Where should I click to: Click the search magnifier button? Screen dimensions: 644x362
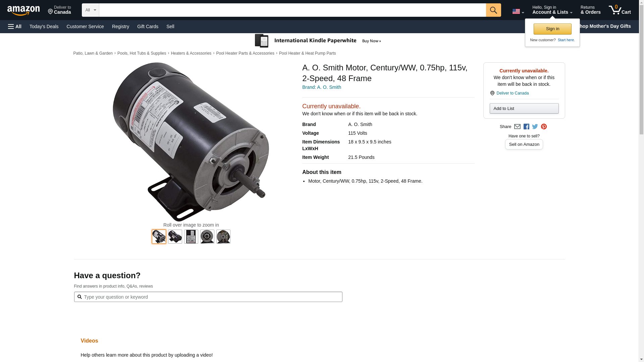[x=493, y=10]
